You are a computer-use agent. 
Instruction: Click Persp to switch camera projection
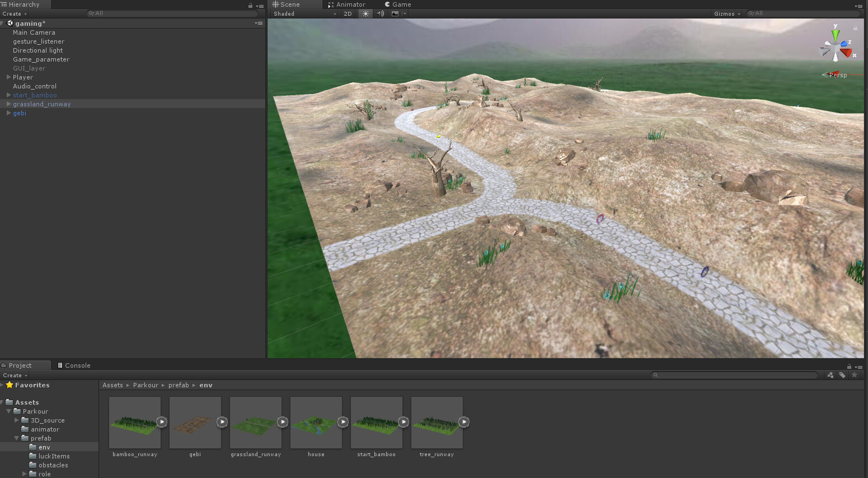point(838,74)
